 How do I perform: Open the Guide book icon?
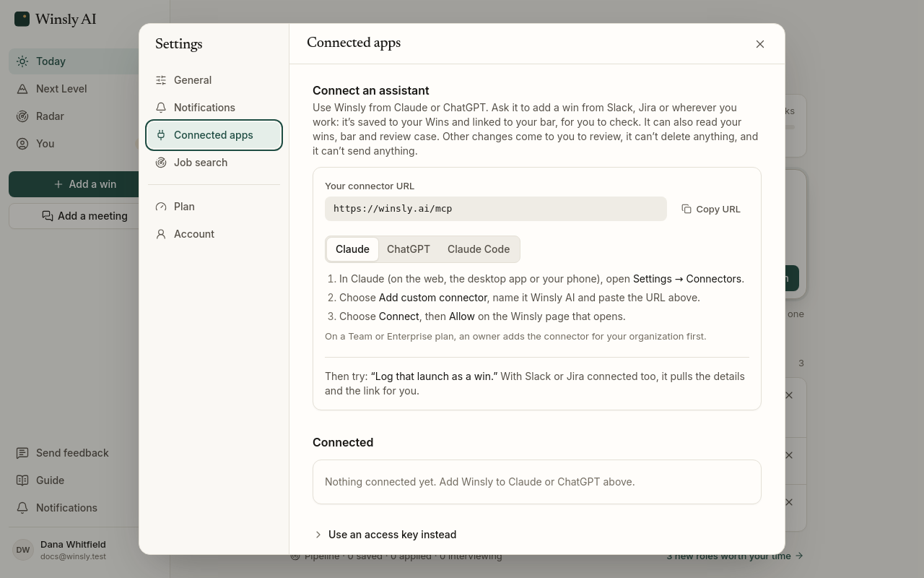pos(22,480)
